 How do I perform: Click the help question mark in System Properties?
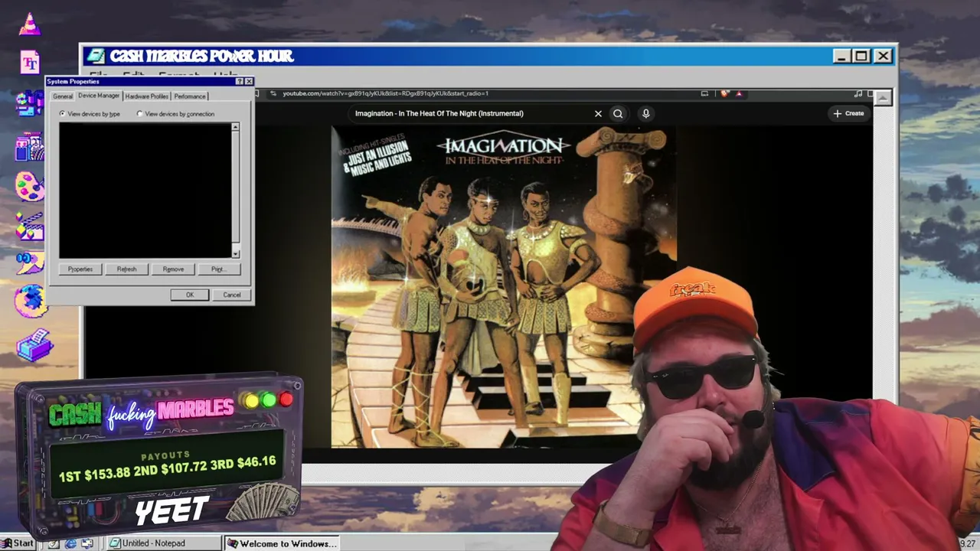[x=239, y=81]
